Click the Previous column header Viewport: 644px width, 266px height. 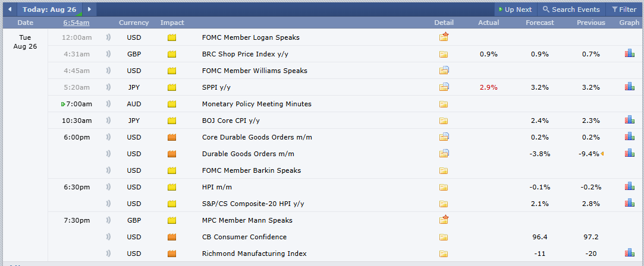click(x=591, y=23)
